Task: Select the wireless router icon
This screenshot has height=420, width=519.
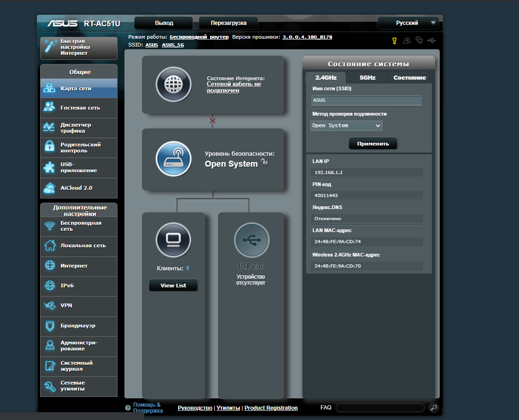Action: [x=173, y=159]
